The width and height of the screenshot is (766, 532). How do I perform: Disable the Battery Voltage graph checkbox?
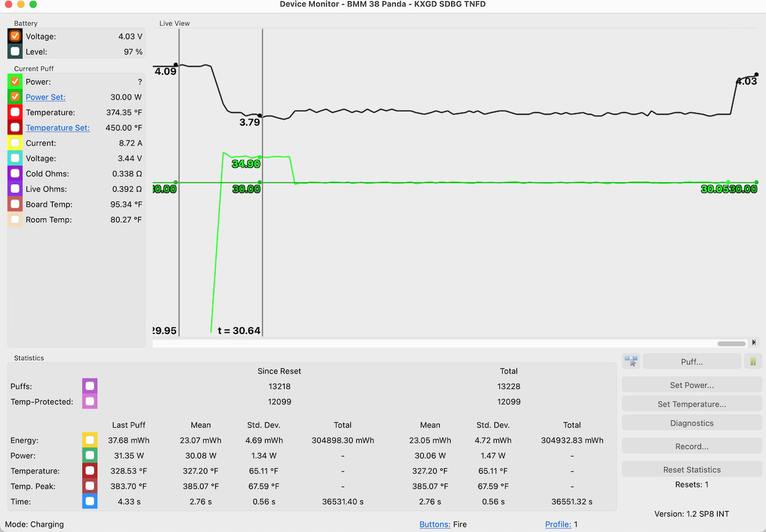(15, 36)
